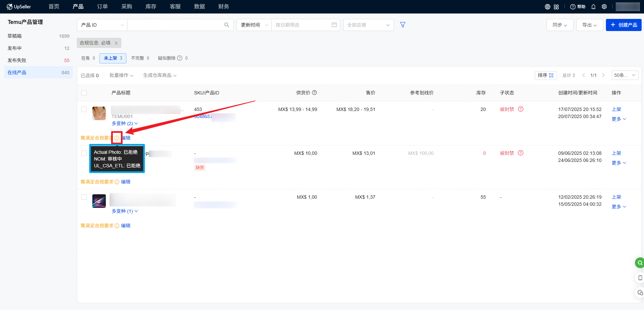Check the third product row checkbox
This screenshot has height=310, width=644.
coord(84,197)
